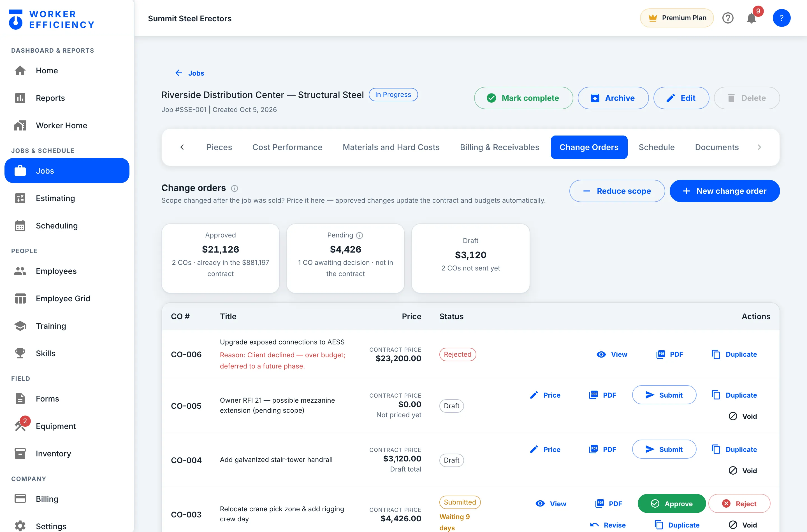807x532 pixels.
Task: Open Employee Grid in the sidebar
Action: [67, 298]
